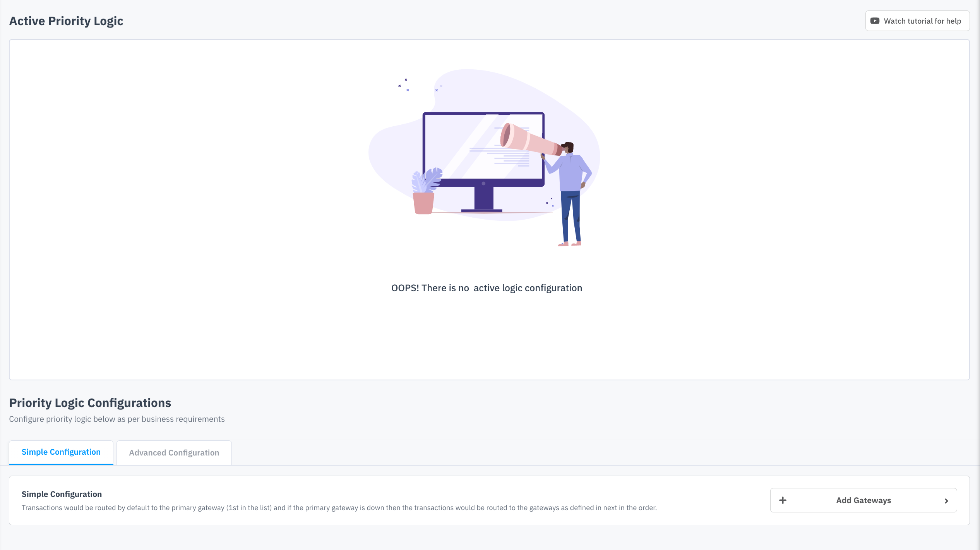This screenshot has width=980, height=550.
Task: Switch to the Advanced Configuration tab
Action: 174,453
